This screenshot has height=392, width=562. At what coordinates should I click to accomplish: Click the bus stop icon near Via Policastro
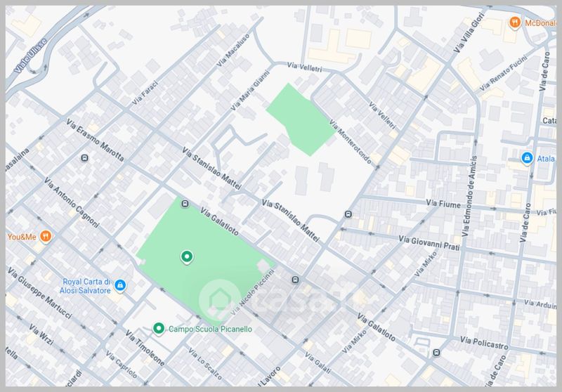tap(436, 352)
